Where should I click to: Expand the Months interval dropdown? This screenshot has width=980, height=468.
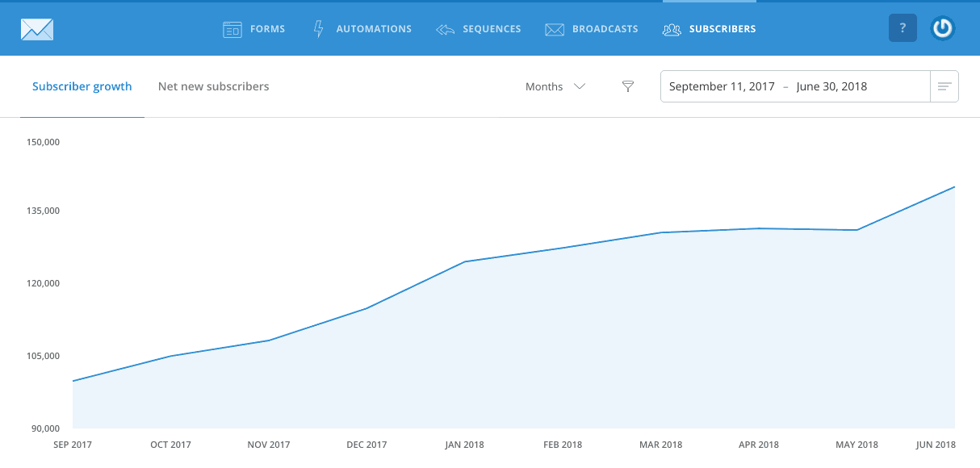(x=555, y=86)
